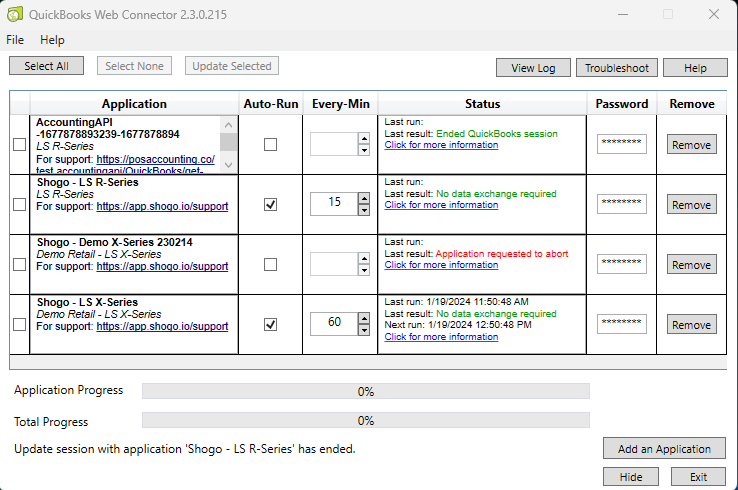738x490 pixels.
Task: Click the Status column header
Action: coord(482,104)
